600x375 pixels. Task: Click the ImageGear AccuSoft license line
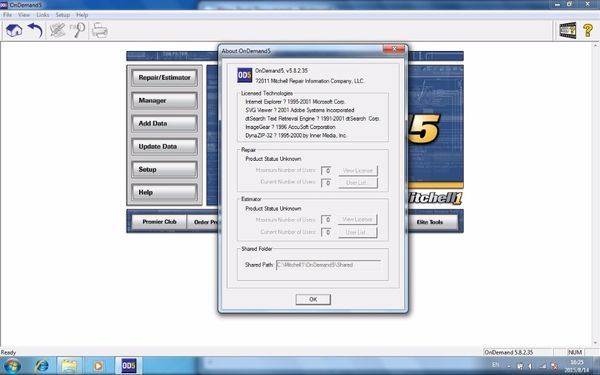(290, 127)
